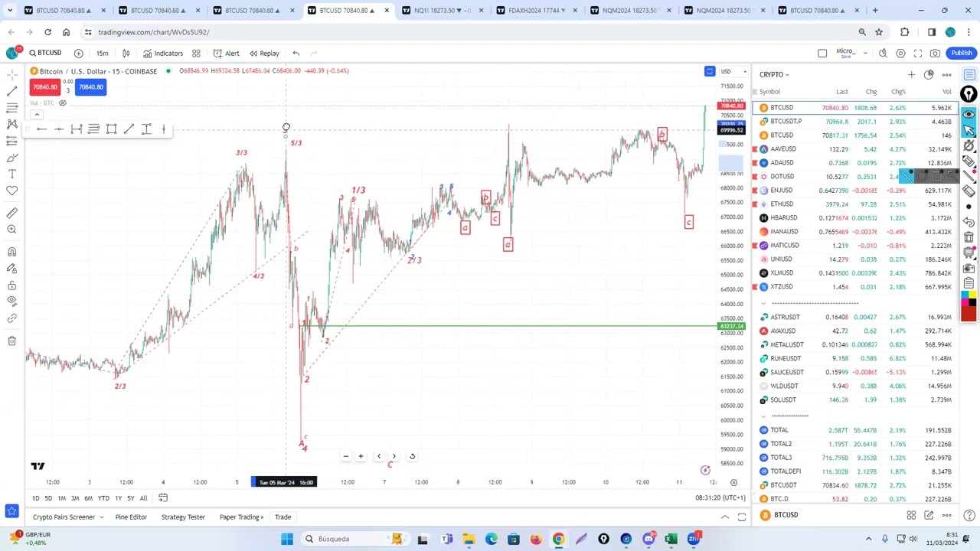Select the SOLUSDT watchlist row
Viewport: 980px width, 551px height.
(855, 400)
